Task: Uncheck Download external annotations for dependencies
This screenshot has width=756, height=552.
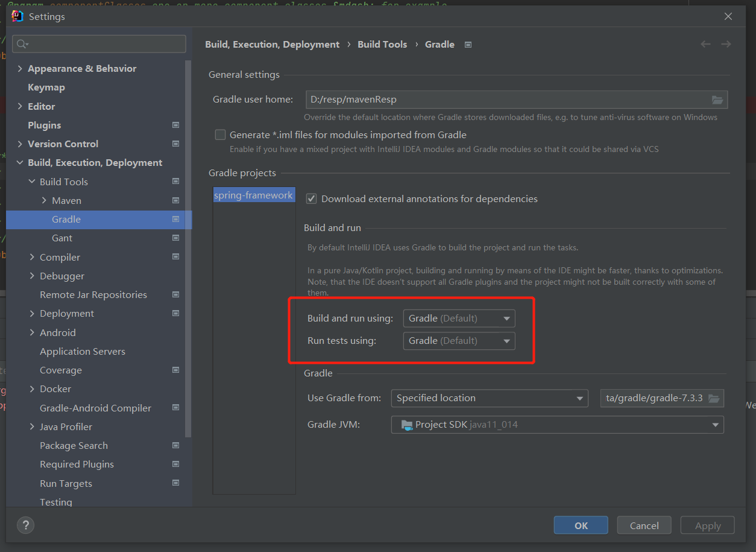Action: pyautogui.click(x=312, y=198)
